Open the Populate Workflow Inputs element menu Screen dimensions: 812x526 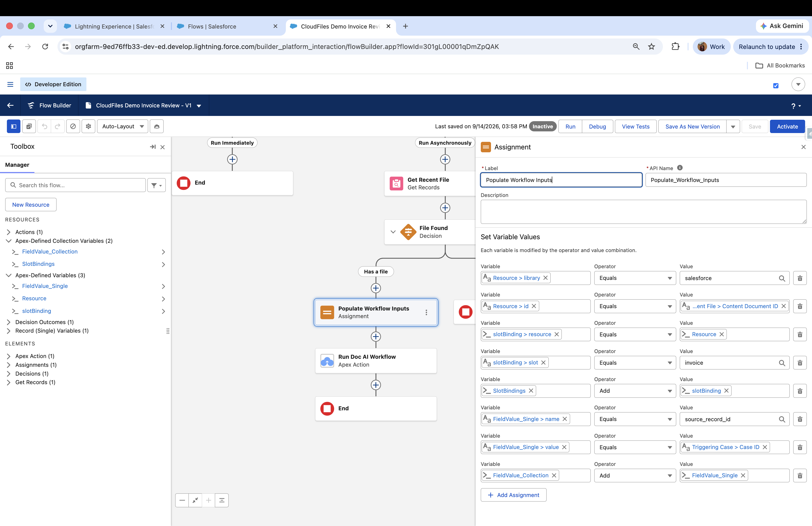point(426,312)
